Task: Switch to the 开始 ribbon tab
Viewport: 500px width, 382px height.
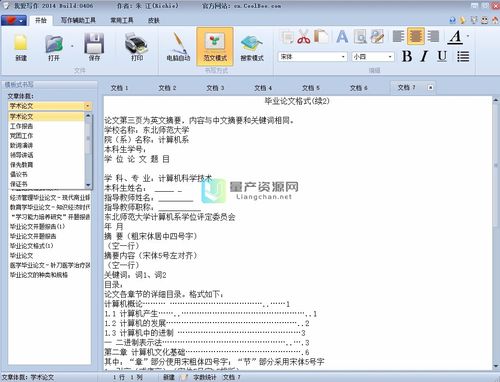Action: coord(41,21)
